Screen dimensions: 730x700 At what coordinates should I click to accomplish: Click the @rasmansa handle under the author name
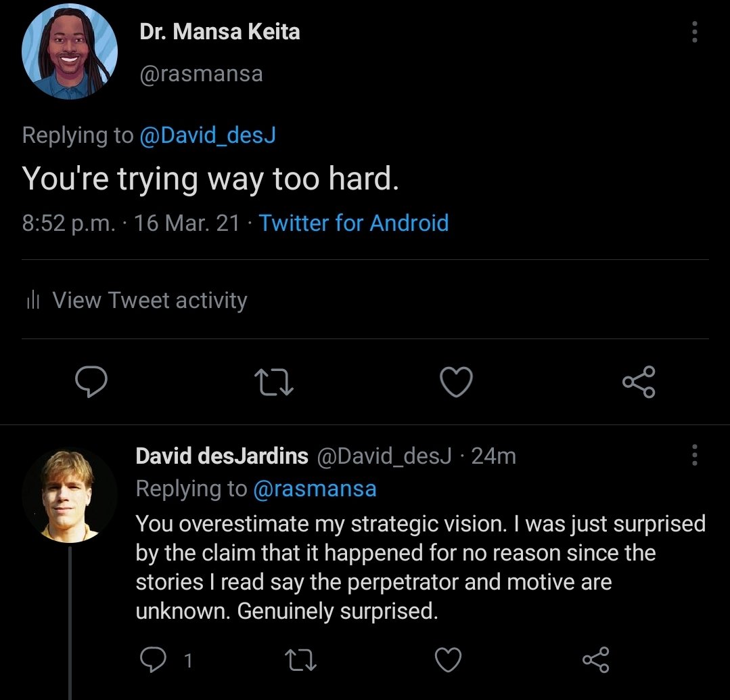(x=201, y=73)
